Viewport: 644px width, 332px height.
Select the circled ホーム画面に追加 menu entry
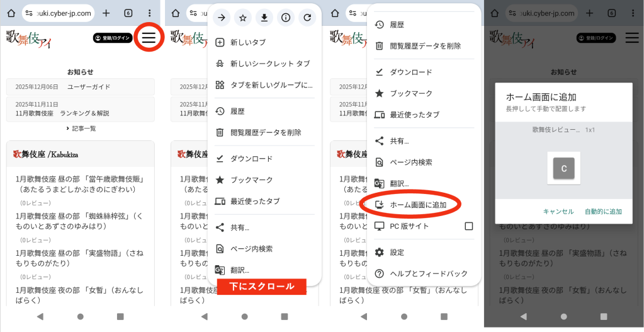(417, 205)
